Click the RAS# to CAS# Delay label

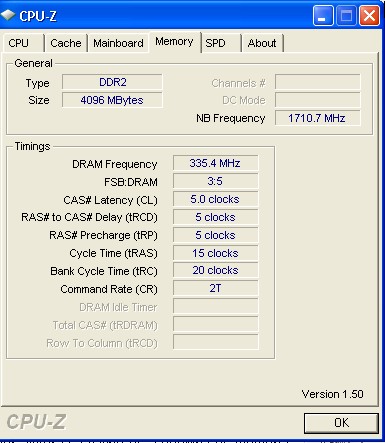[x=89, y=217]
